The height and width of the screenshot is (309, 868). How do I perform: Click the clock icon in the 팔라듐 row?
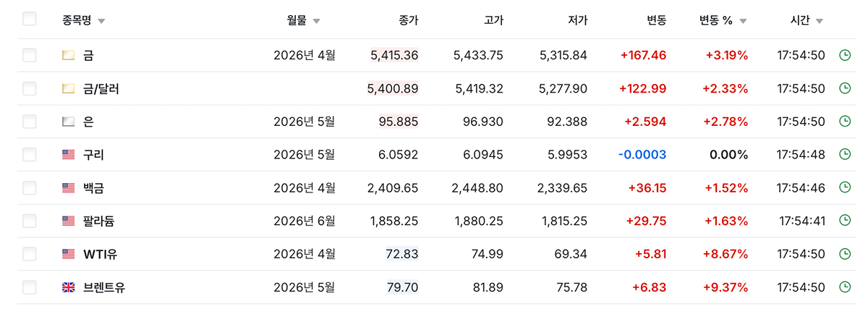(844, 221)
